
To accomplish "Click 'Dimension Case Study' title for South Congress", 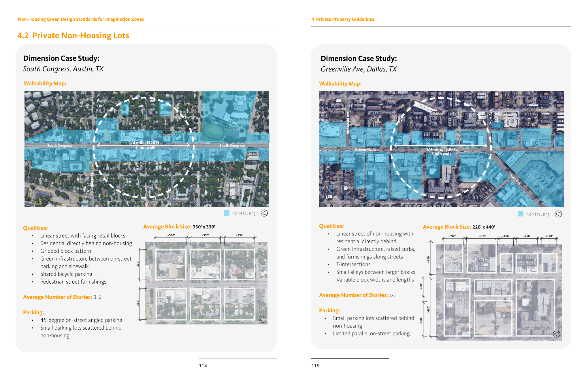I will click(x=61, y=58).
